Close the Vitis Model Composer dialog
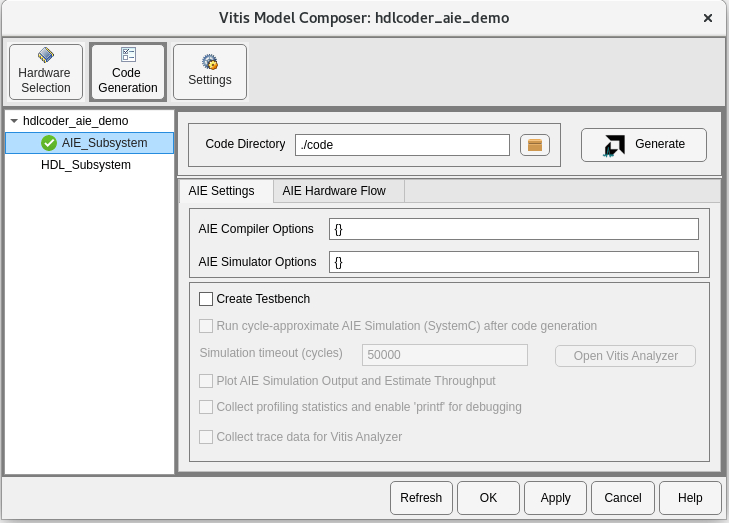 [708, 18]
